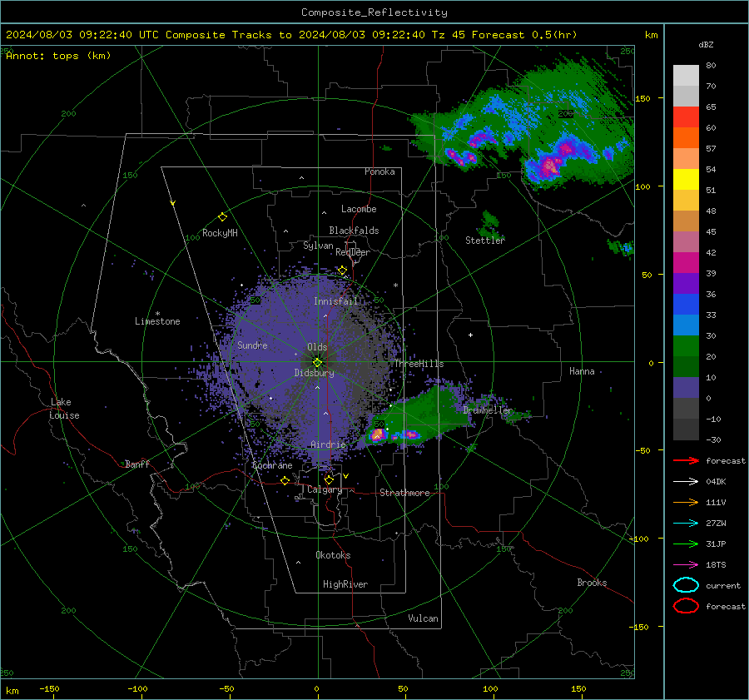The width and height of the screenshot is (749, 700).
Task: Click the magenta 18TS arrow legend icon
Action: coord(686,565)
